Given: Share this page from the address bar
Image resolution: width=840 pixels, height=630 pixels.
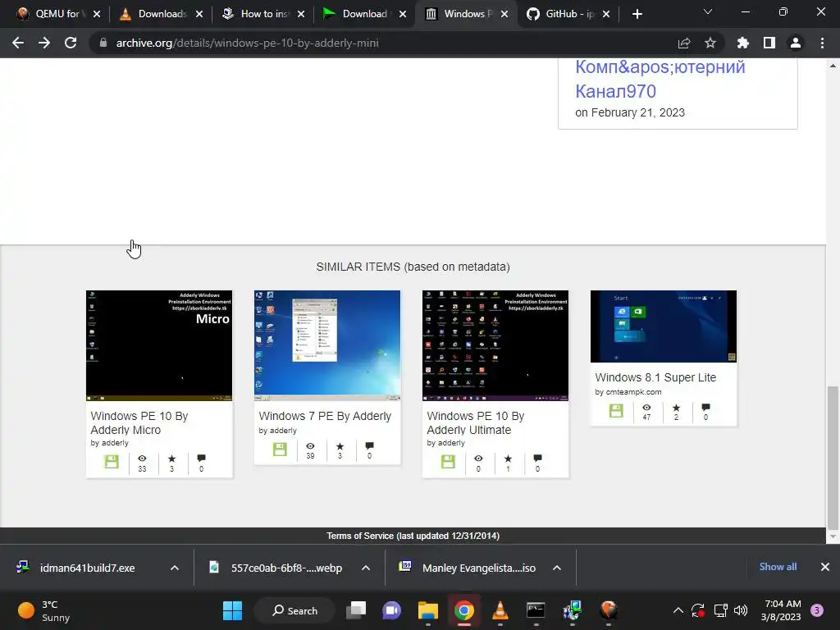Looking at the screenshot, I should pyautogui.click(x=684, y=43).
